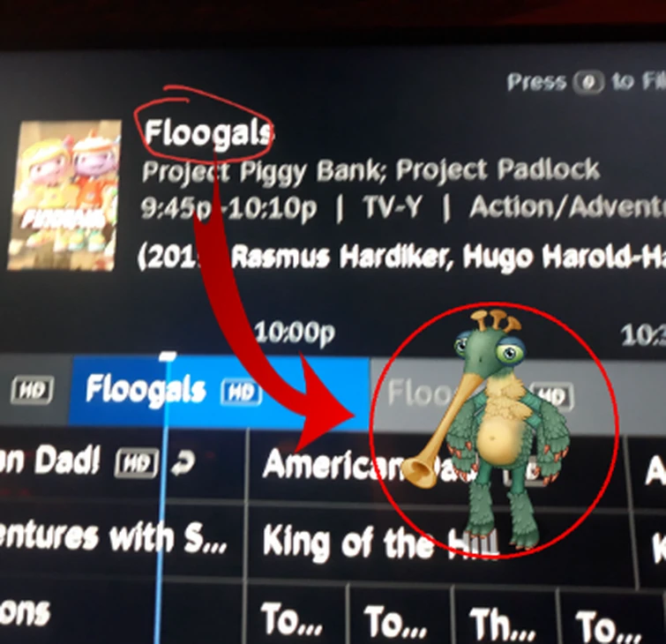
Task: Click the blue current-time indicator line
Action: click(162, 497)
